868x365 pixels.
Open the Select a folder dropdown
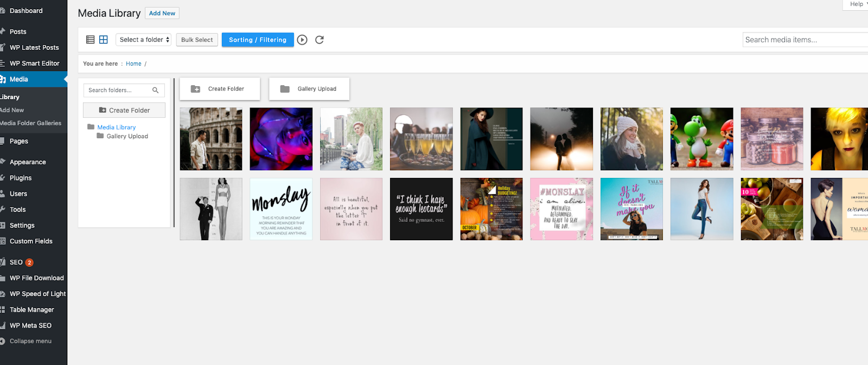(x=144, y=40)
